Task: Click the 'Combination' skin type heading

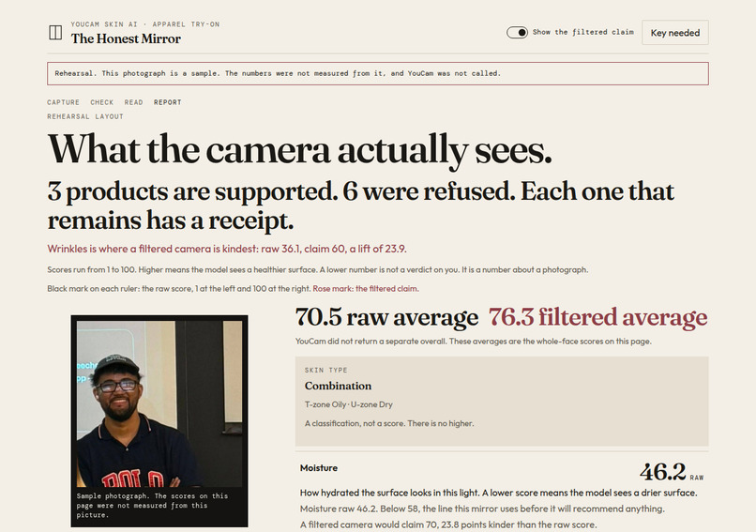Action: (338, 386)
